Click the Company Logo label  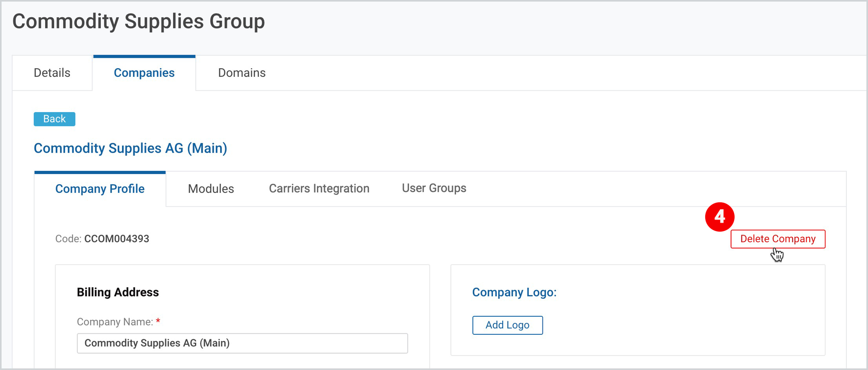point(514,292)
